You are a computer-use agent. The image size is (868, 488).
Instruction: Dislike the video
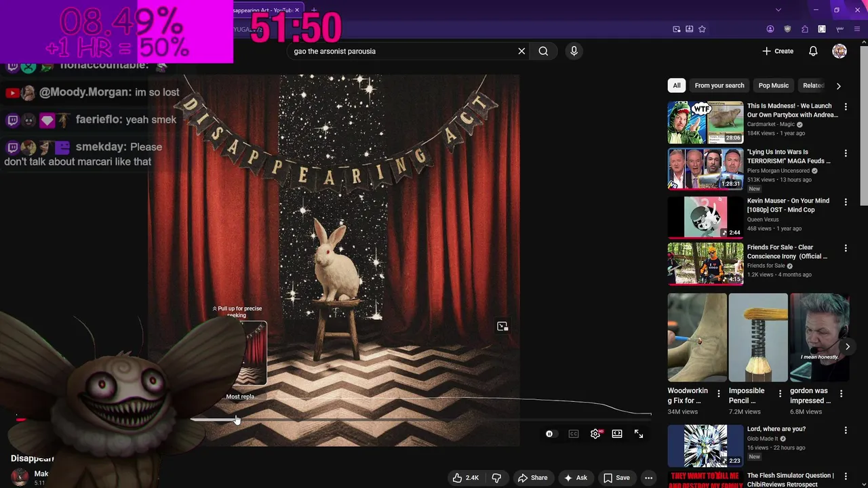pyautogui.click(x=496, y=478)
